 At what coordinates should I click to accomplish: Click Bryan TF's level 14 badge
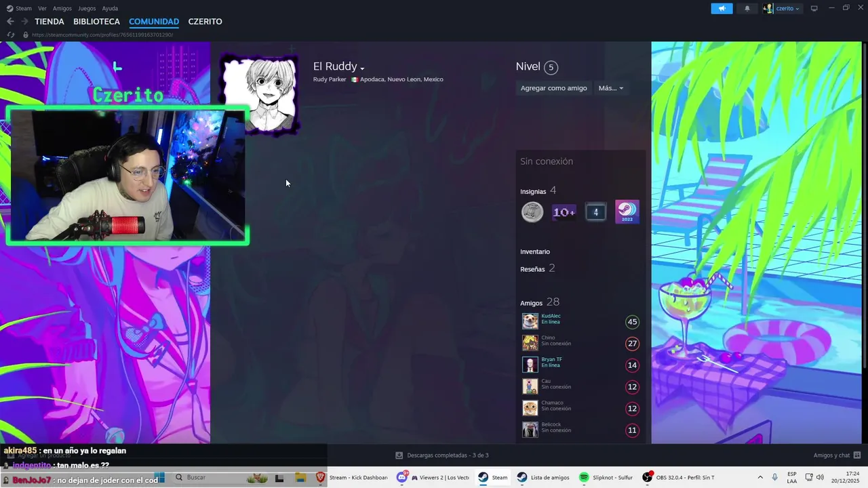coord(632,365)
